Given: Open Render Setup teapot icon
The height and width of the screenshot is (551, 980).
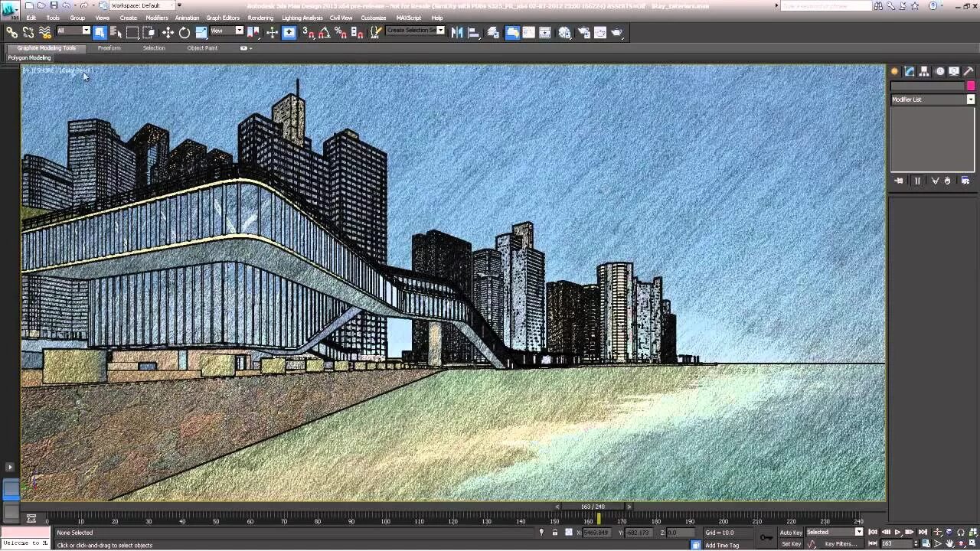Looking at the screenshot, I should [x=583, y=32].
